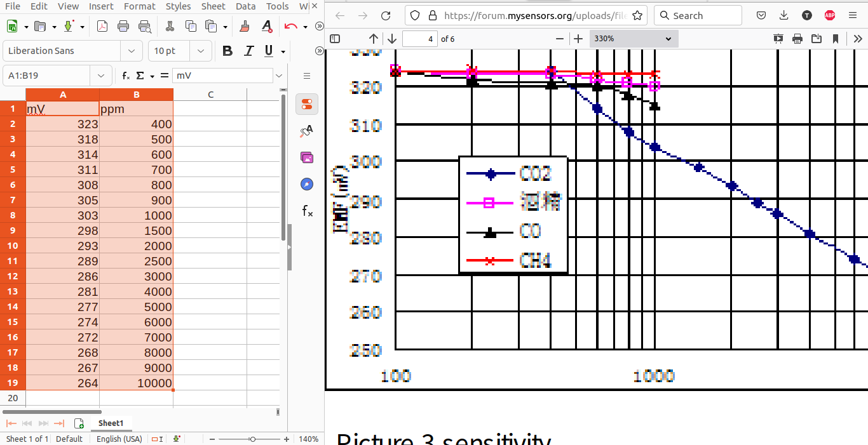Enter presentation mode in the PDF viewer
The height and width of the screenshot is (445, 868).
[x=778, y=38]
